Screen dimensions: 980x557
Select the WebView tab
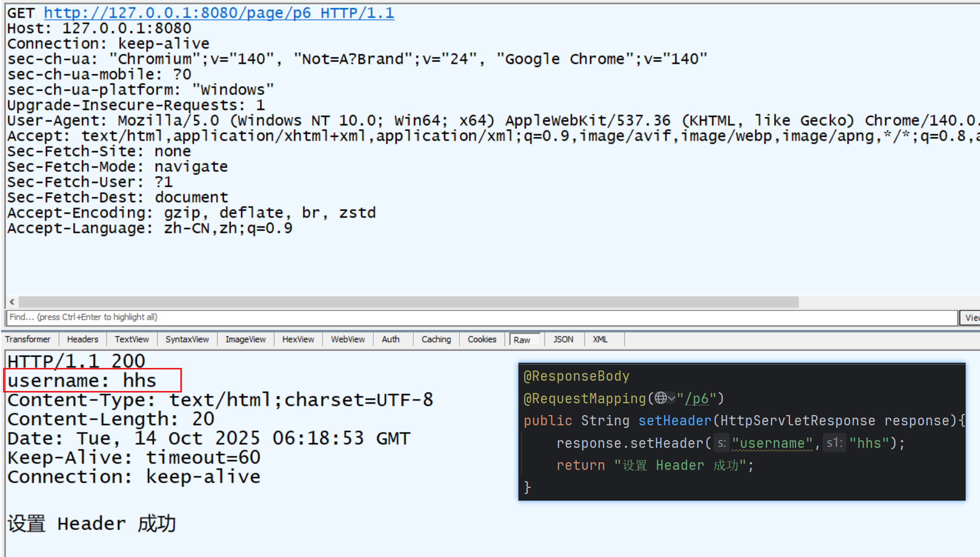click(348, 339)
